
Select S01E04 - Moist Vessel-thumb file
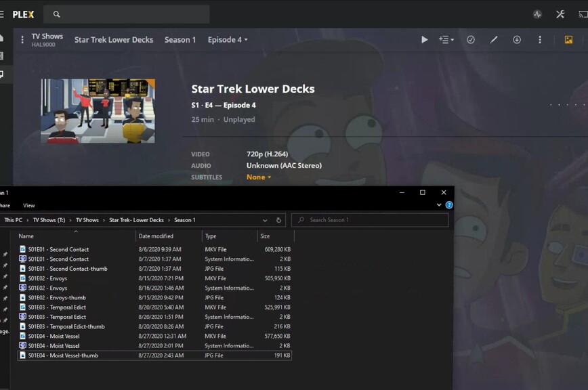click(x=154, y=355)
